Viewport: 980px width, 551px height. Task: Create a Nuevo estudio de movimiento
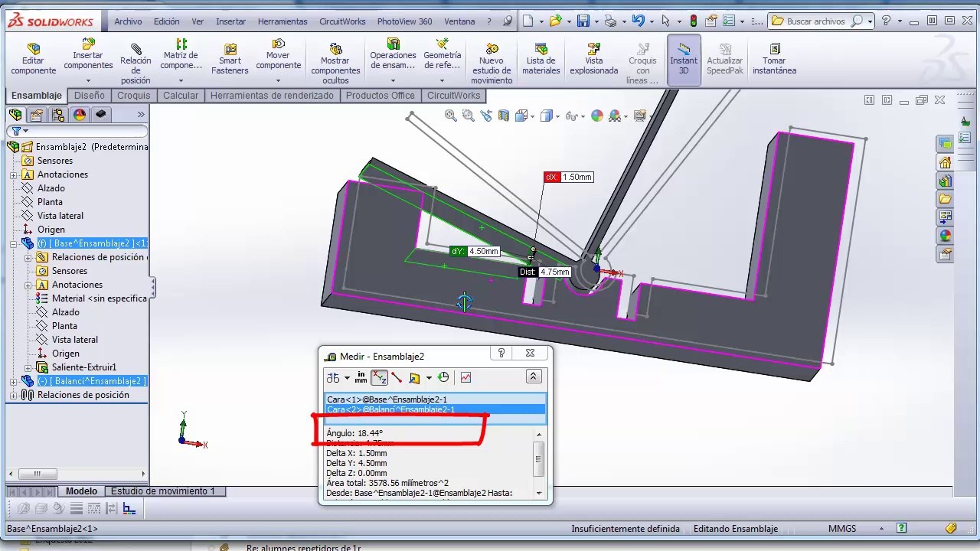pos(492,63)
